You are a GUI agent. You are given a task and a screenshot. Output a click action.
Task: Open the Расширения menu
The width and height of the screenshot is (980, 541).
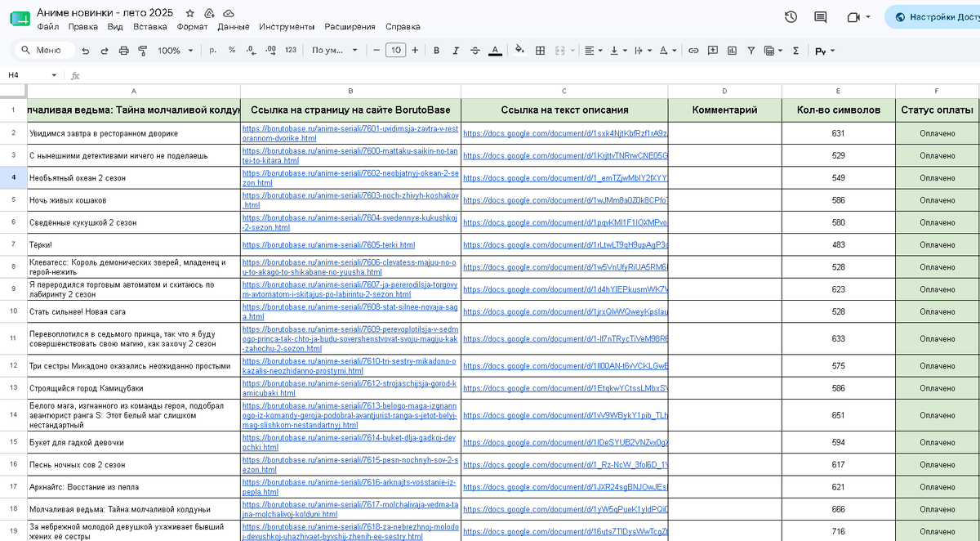tap(350, 27)
